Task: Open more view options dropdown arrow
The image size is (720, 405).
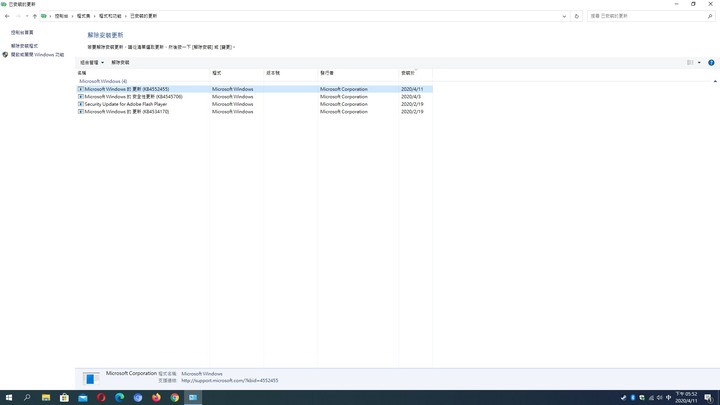Action: pos(699,62)
